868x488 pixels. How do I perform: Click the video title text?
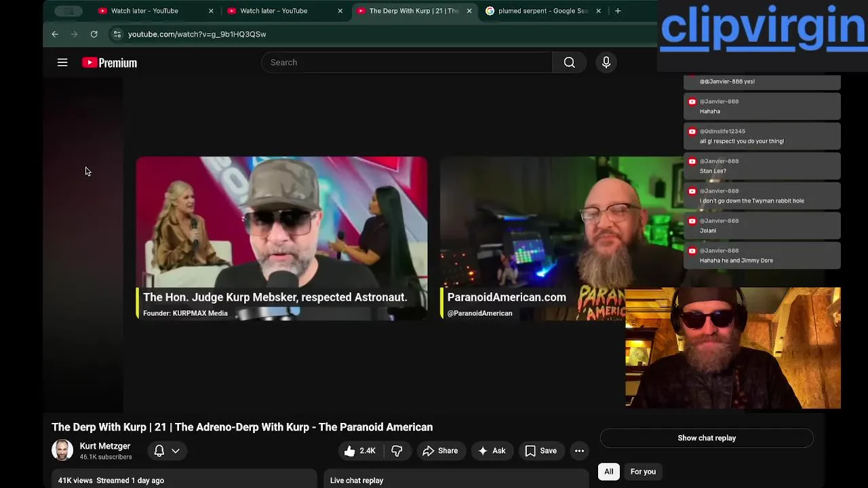[242, 427]
